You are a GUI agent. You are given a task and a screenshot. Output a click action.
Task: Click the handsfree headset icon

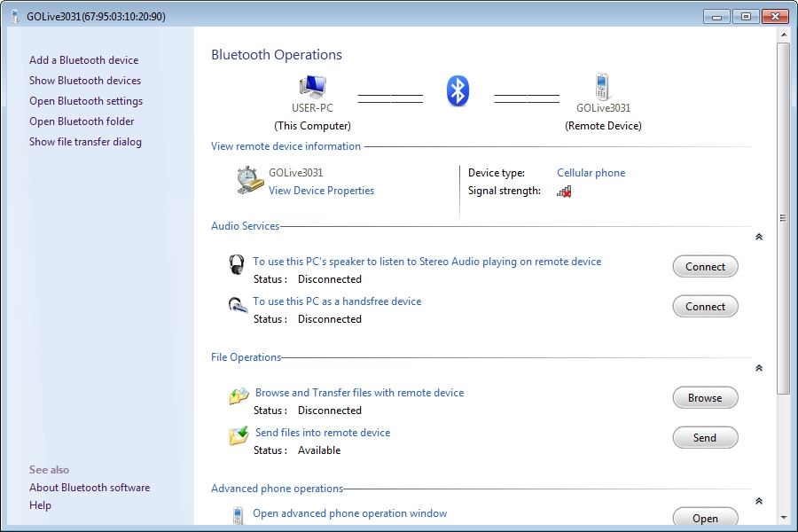(x=237, y=305)
